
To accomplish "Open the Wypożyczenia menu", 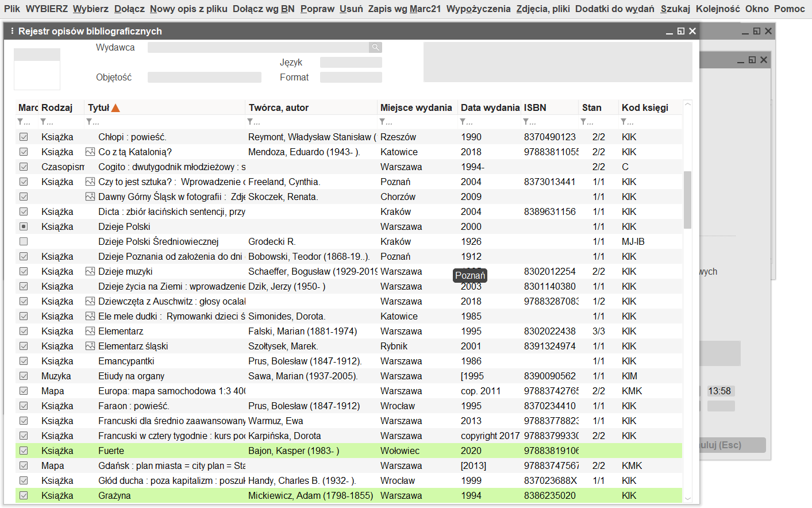I will point(478,9).
